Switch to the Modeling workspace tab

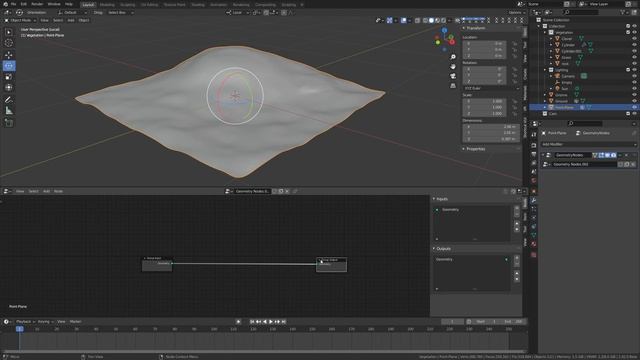pos(107,4)
